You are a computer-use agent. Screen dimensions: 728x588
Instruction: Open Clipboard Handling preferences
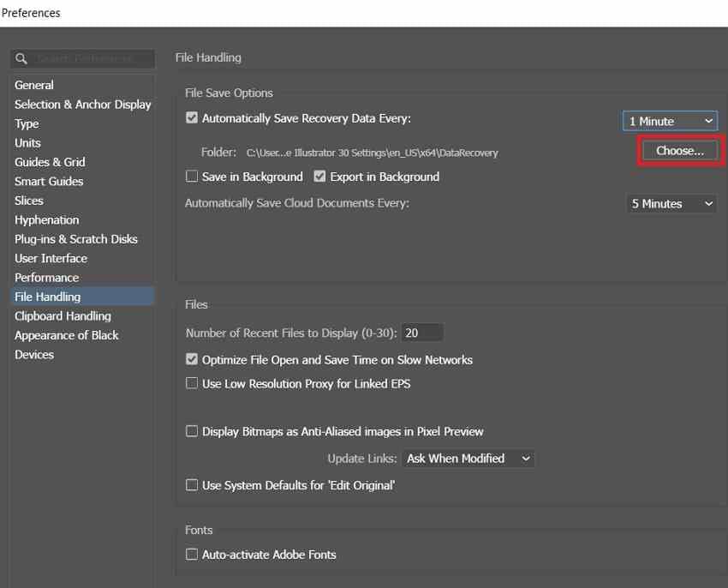pyautogui.click(x=63, y=316)
